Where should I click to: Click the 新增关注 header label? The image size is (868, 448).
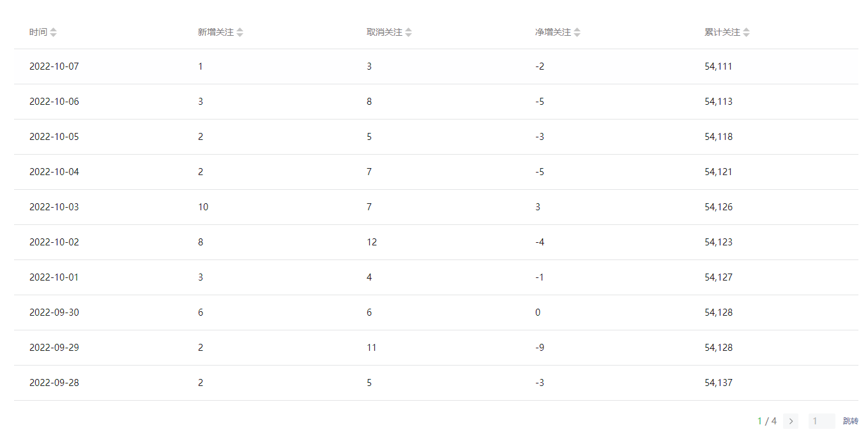pos(216,33)
